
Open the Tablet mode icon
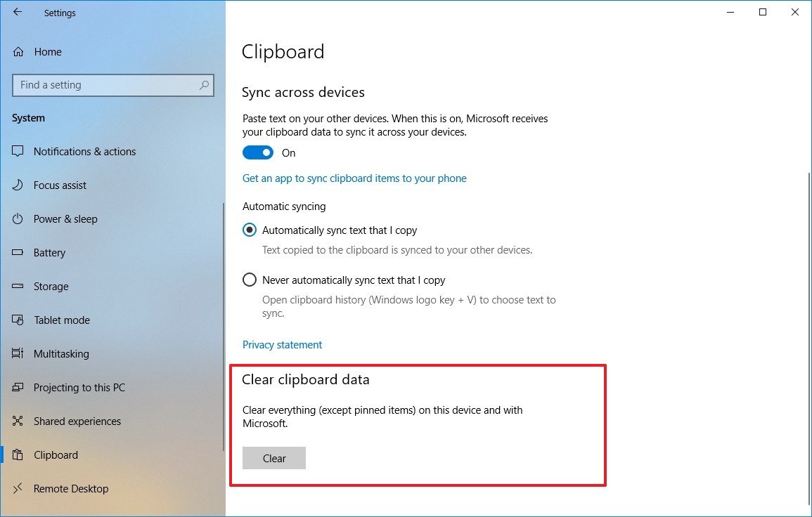(x=18, y=320)
